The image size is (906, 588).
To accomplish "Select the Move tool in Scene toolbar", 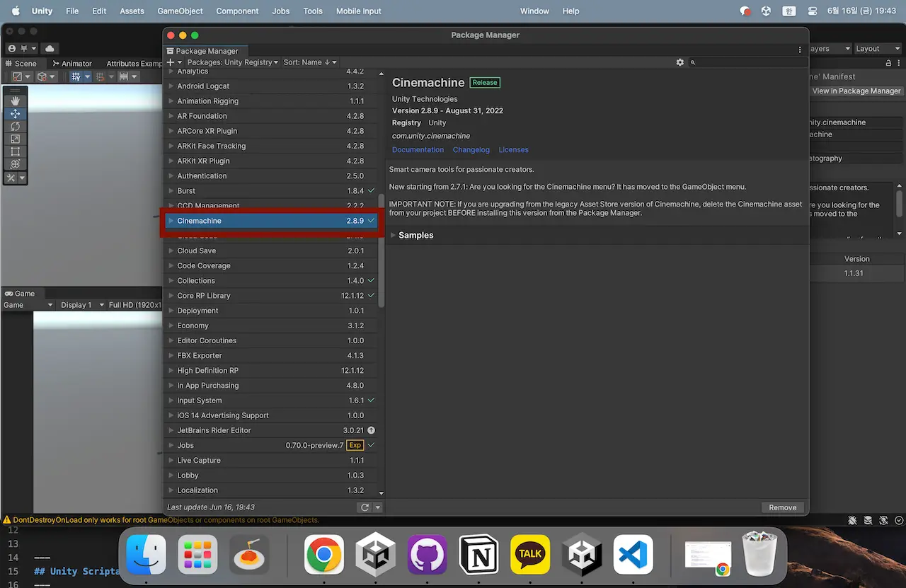I will pos(15,113).
